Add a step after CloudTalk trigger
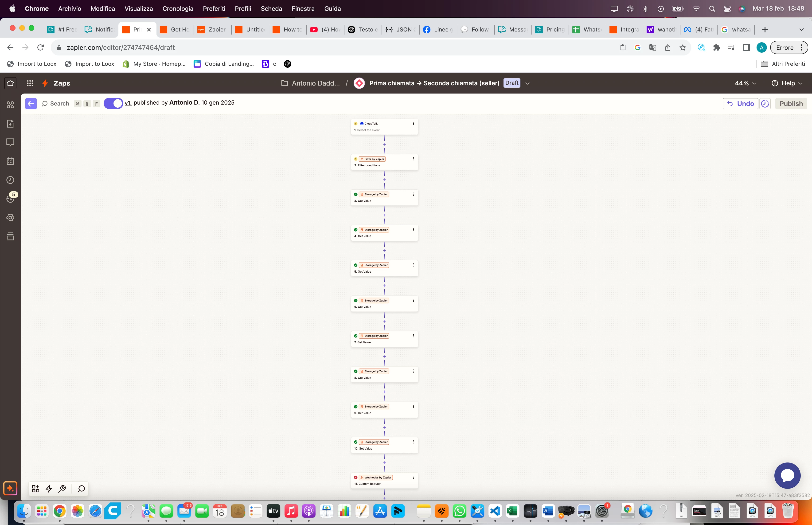The height and width of the screenshot is (525, 812). (x=385, y=145)
